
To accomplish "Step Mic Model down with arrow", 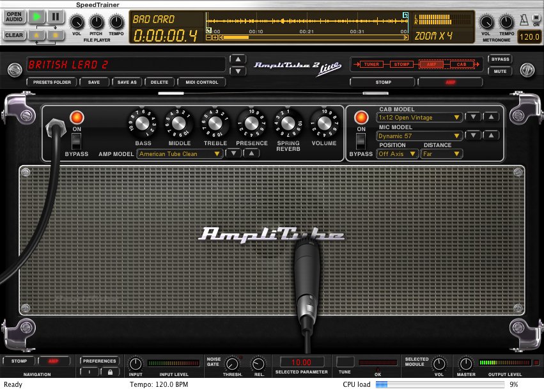I will (473, 136).
